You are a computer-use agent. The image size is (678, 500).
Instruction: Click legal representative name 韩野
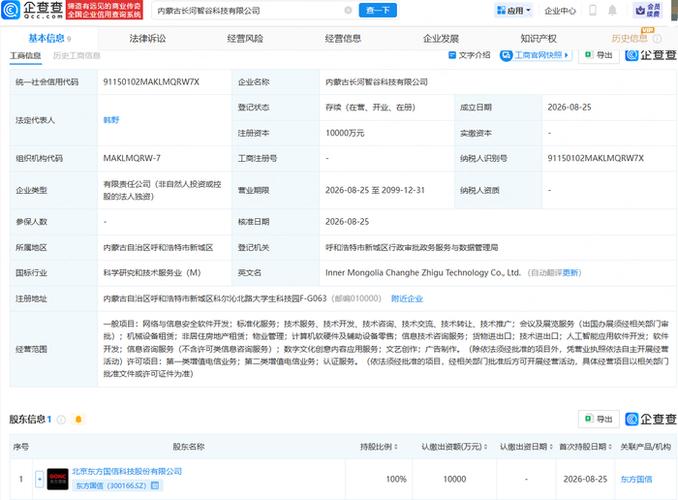click(111, 120)
